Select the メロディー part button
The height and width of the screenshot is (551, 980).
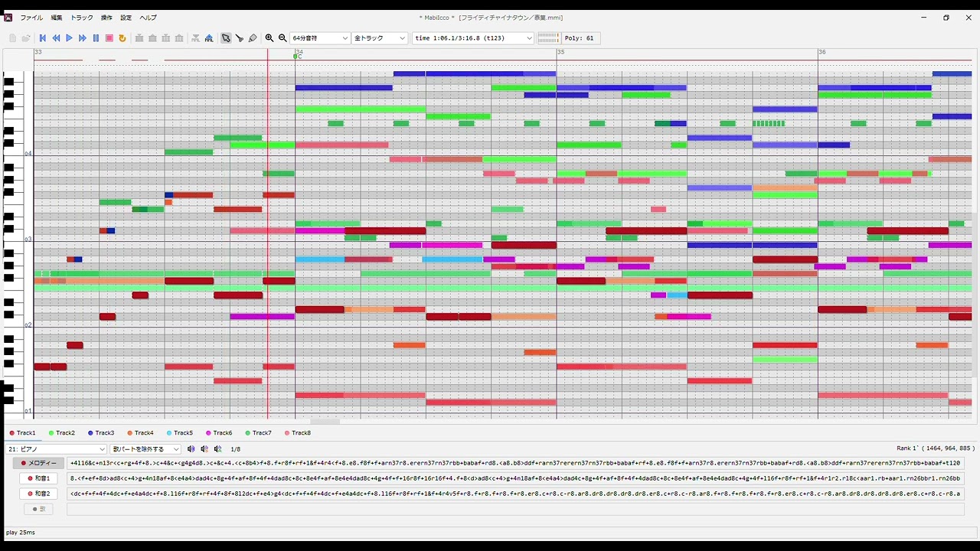pyautogui.click(x=39, y=463)
